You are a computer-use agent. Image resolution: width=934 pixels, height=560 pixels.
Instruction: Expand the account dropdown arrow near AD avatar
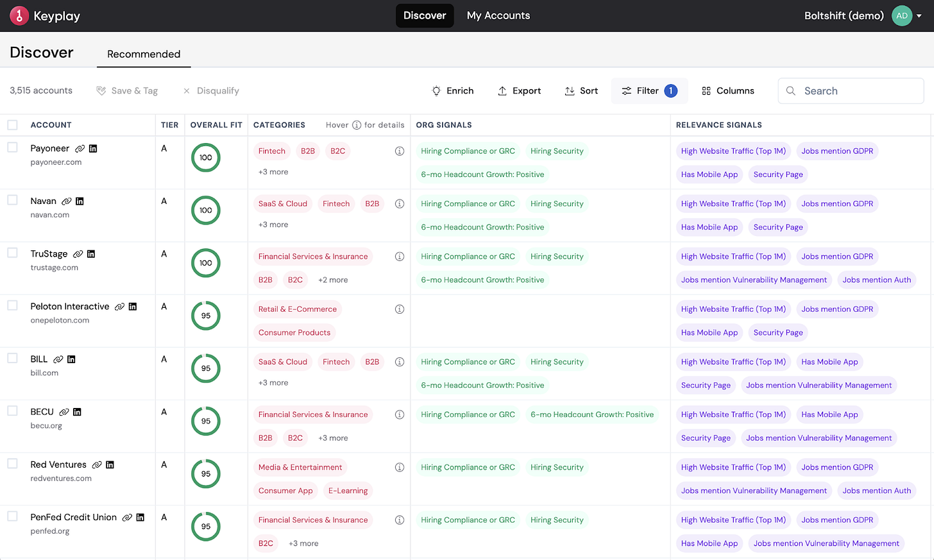point(919,16)
